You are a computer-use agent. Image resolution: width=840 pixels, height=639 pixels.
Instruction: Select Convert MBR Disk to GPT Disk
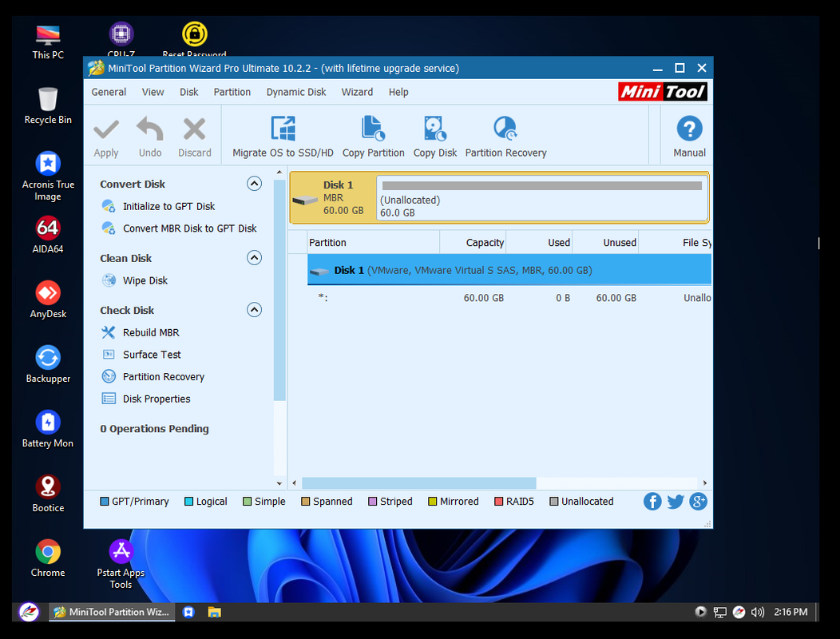click(190, 228)
